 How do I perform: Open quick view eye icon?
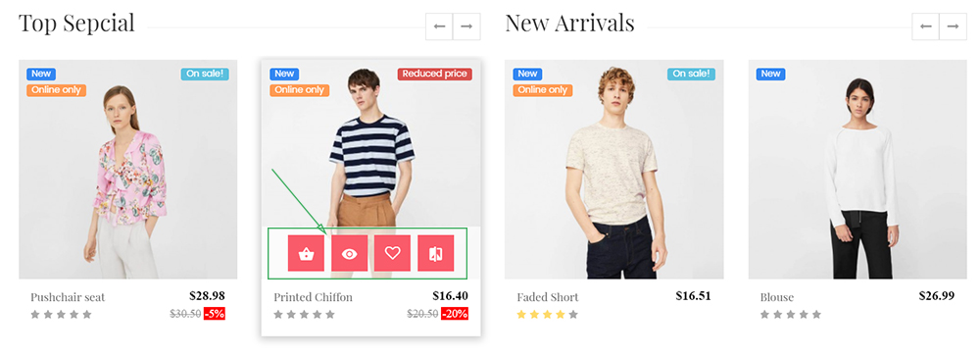pos(350,253)
